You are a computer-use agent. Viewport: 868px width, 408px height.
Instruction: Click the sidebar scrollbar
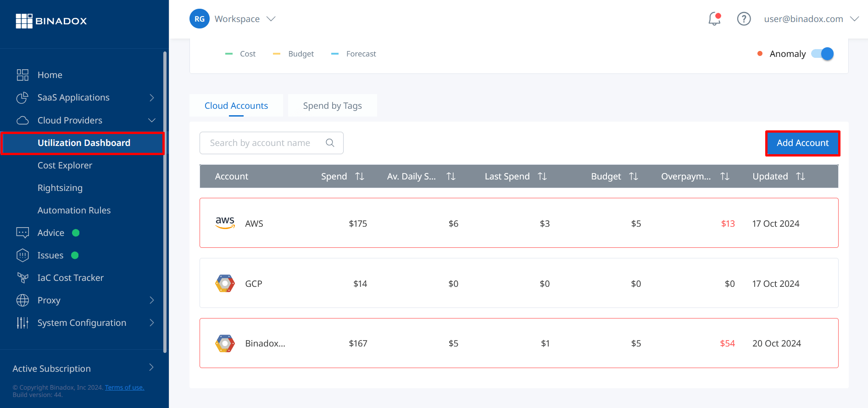[165, 202]
